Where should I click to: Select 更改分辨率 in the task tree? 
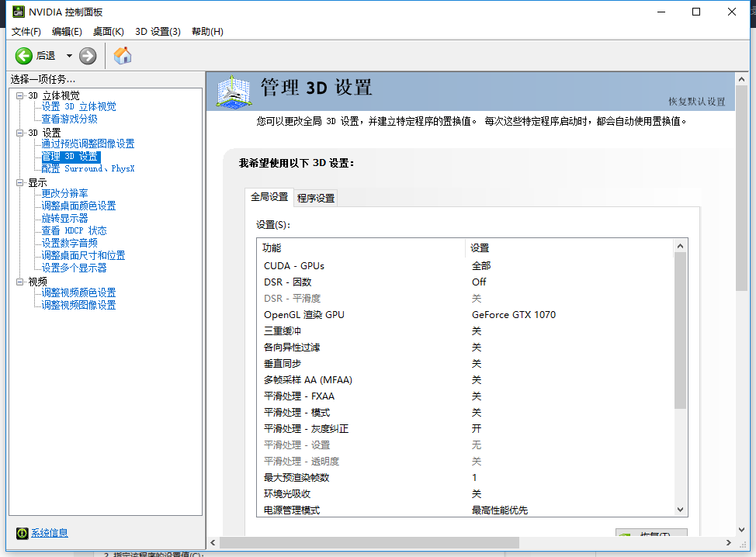[x=64, y=193]
